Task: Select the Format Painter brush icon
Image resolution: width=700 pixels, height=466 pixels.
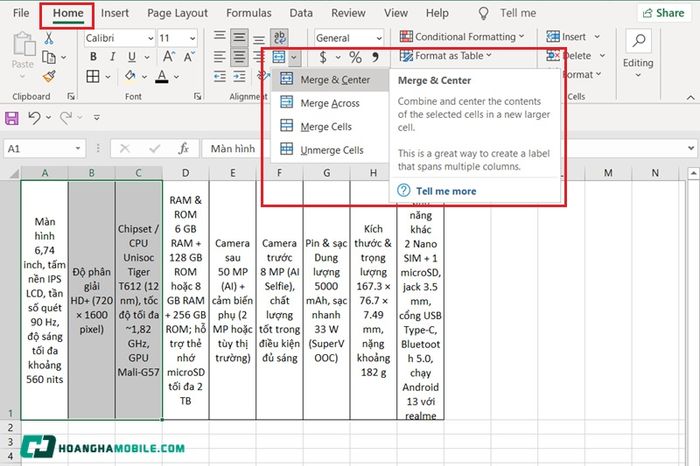Action: click(x=49, y=76)
